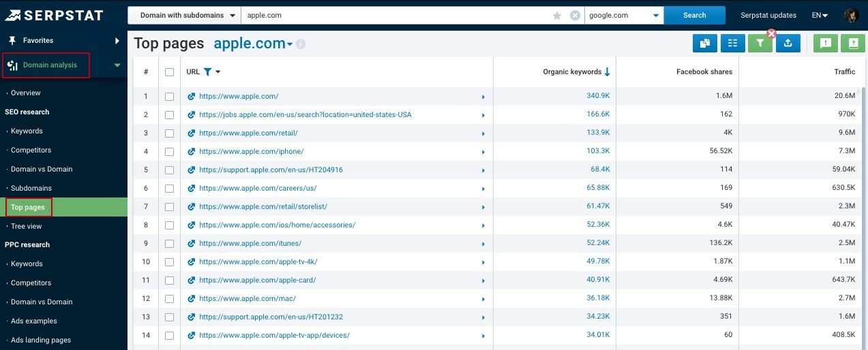868x350 pixels.
Task: Open PPC research Domain vs Domain item
Action: (x=42, y=302)
